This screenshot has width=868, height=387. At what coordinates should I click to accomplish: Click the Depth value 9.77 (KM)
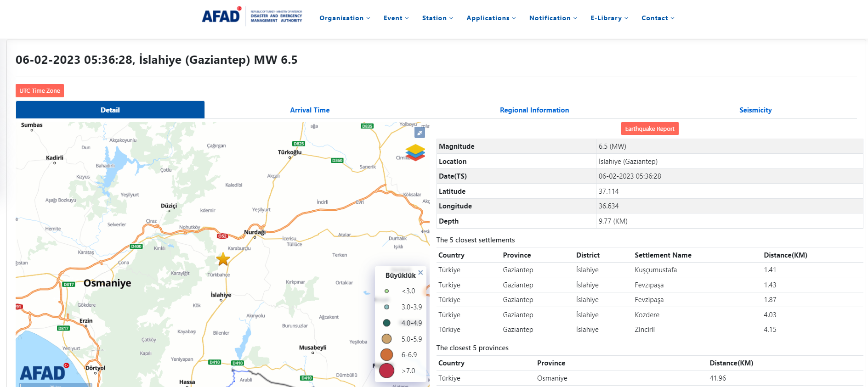click(x=613, y=221)
